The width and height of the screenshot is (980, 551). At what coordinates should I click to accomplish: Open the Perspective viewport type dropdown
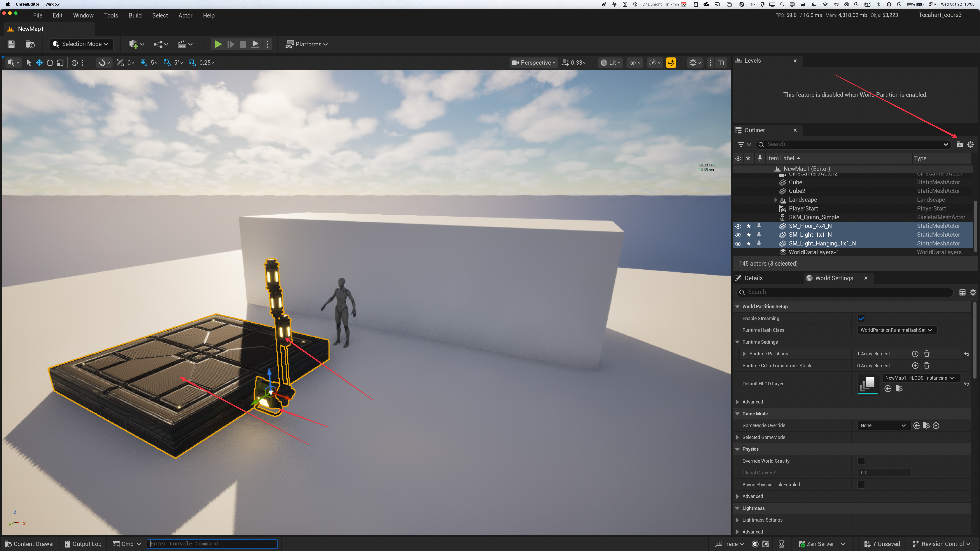[533, 63]
